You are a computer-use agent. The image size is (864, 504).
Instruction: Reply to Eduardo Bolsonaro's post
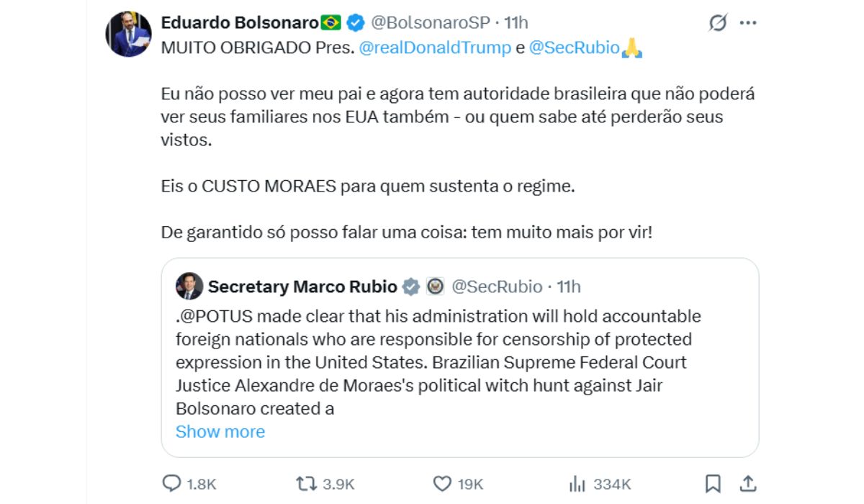(171, 484)
